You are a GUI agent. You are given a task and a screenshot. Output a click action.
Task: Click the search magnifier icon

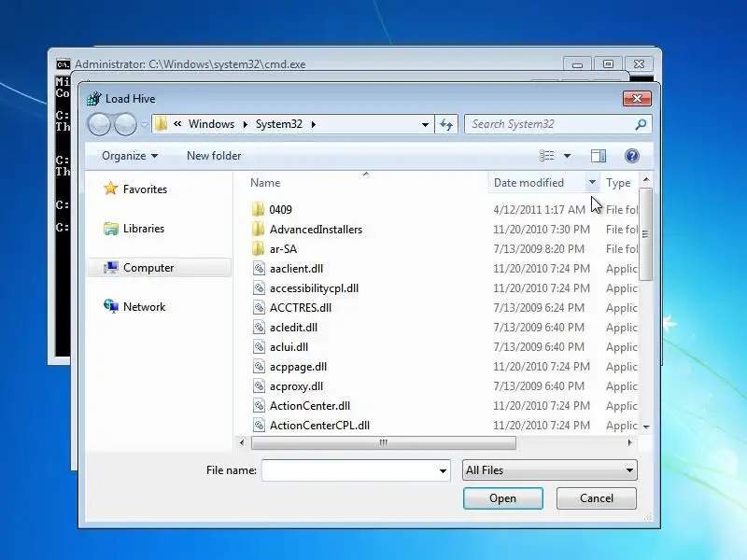click(x=641, y=124)
